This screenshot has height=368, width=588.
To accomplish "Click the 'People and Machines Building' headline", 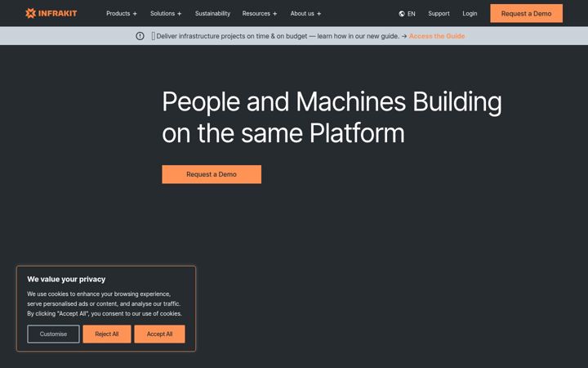I will tap(332, 117).
